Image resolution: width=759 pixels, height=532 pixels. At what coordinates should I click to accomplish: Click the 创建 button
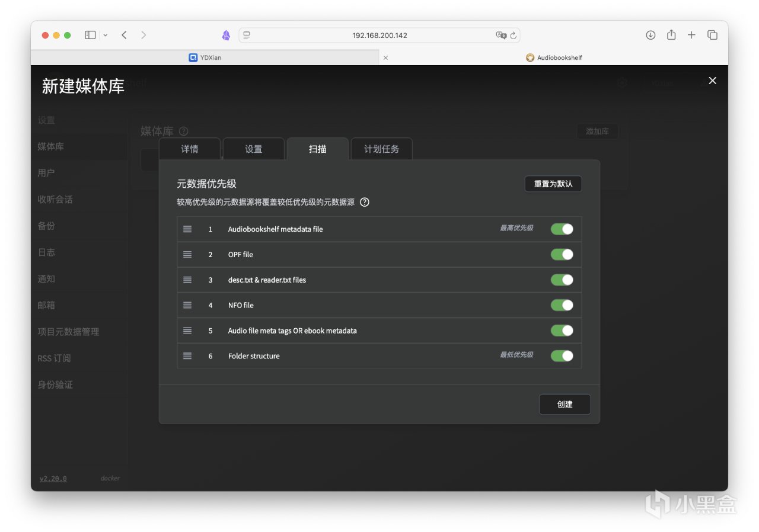(x=565, y=404)
